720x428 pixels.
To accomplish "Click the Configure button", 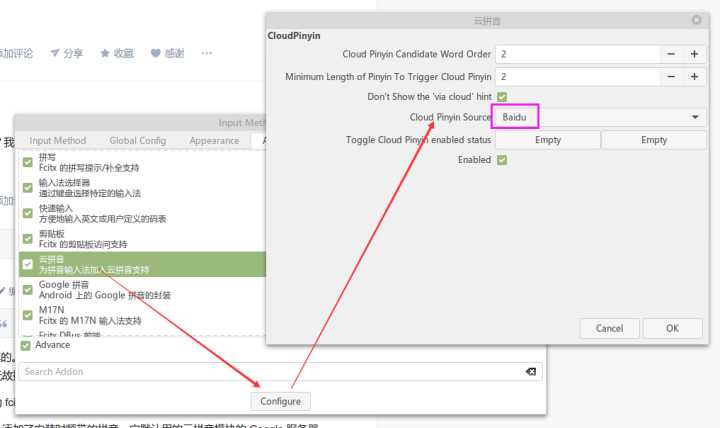I will click(x=281, y=401).
